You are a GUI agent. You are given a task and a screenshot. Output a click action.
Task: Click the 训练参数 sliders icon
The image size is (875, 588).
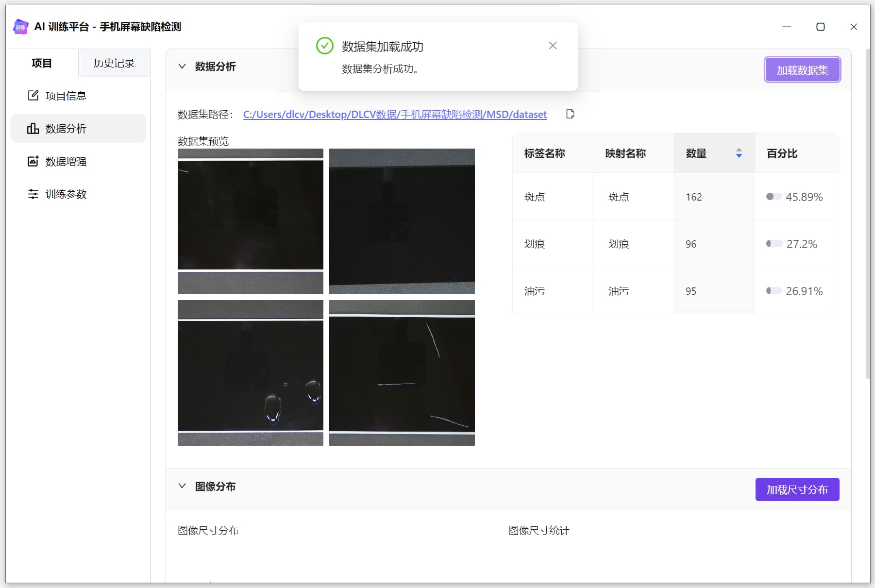(x=33, y=194)
